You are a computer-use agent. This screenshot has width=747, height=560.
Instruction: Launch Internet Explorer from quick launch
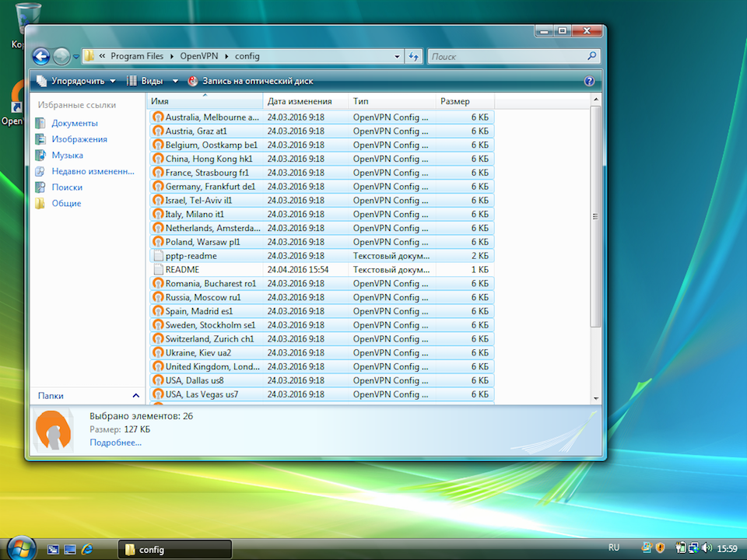[x=86, y=549]
